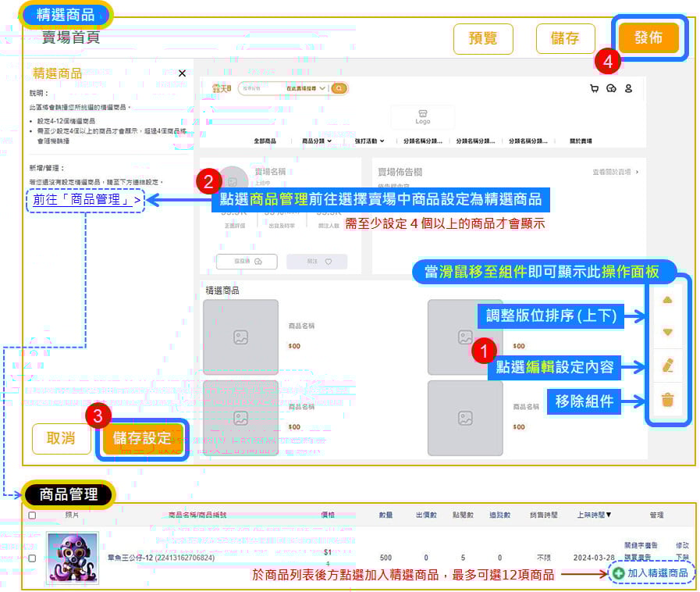The width and height of the screenshot is (700, 592).
Task: Move component down with the down arrow
Action: pos(667,332)
